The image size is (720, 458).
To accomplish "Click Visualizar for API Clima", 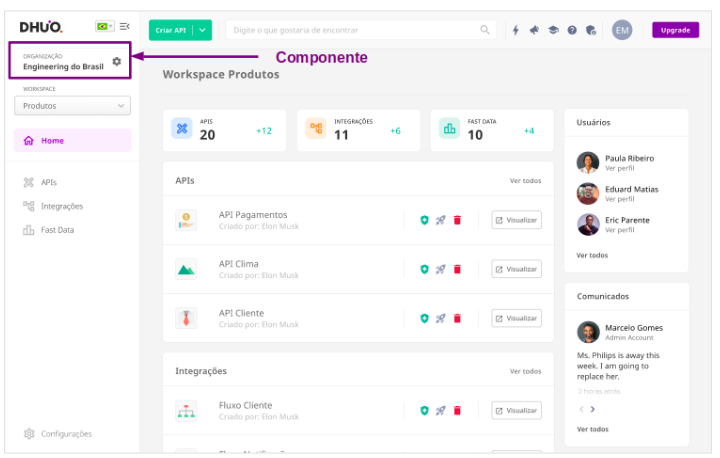I will click(517, 269).
